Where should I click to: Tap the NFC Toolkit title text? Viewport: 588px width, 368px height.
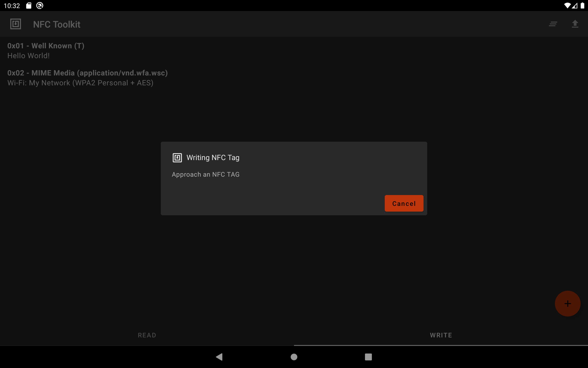pyautogui.click(x=57, y=24)
